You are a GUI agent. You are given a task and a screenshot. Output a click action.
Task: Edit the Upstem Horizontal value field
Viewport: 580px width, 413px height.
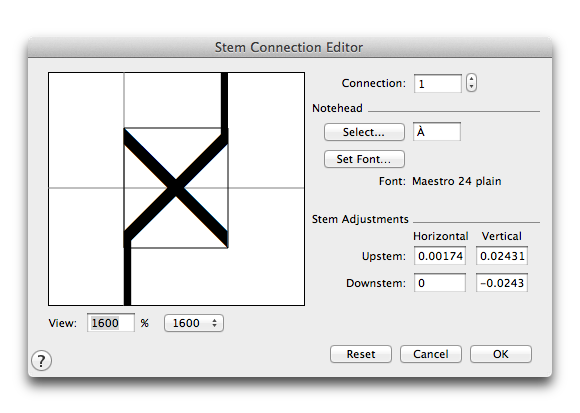440,256
